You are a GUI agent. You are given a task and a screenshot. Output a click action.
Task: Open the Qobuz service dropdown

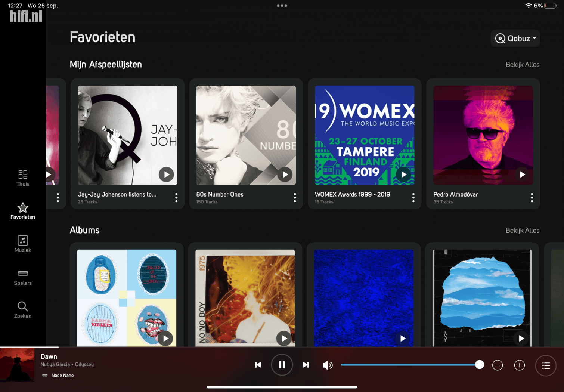pos(515,38)
